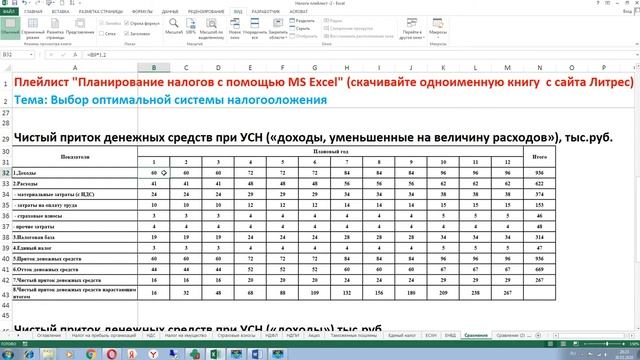Click the Name Box showing B32
This screenshot has height=360, width=640.
pyautogui.click(x=15, y=55)
